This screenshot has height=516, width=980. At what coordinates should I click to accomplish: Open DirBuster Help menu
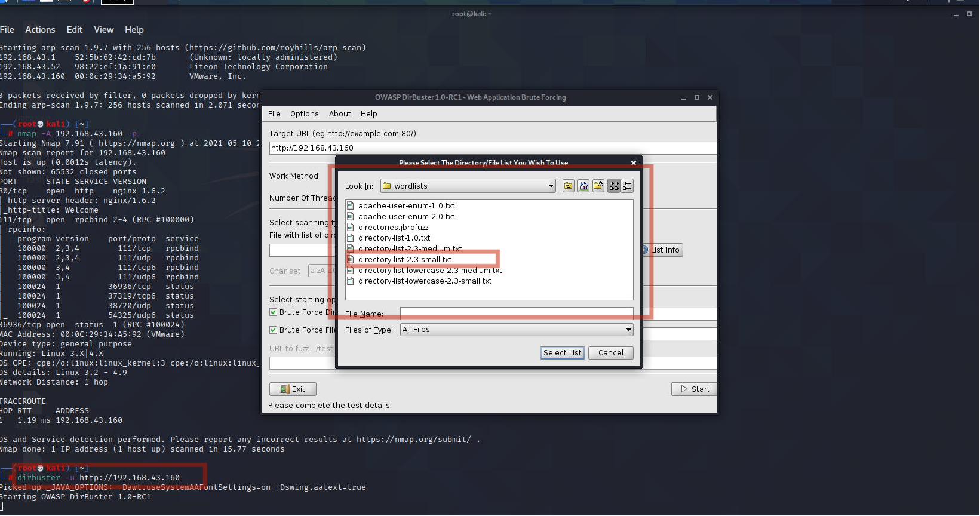[369, 114]
